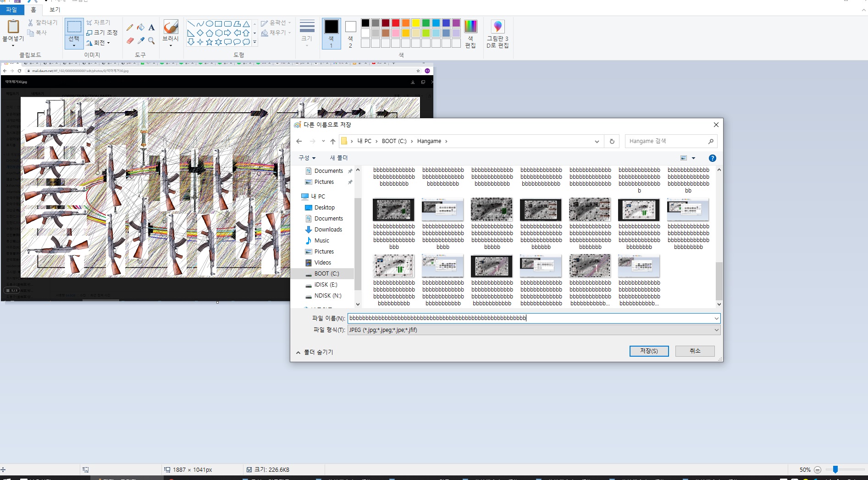The width and height of the screenshot is (868, 480).
Task: Click BOOT (C:) in the address path
Action: click(x=394, y=141)
